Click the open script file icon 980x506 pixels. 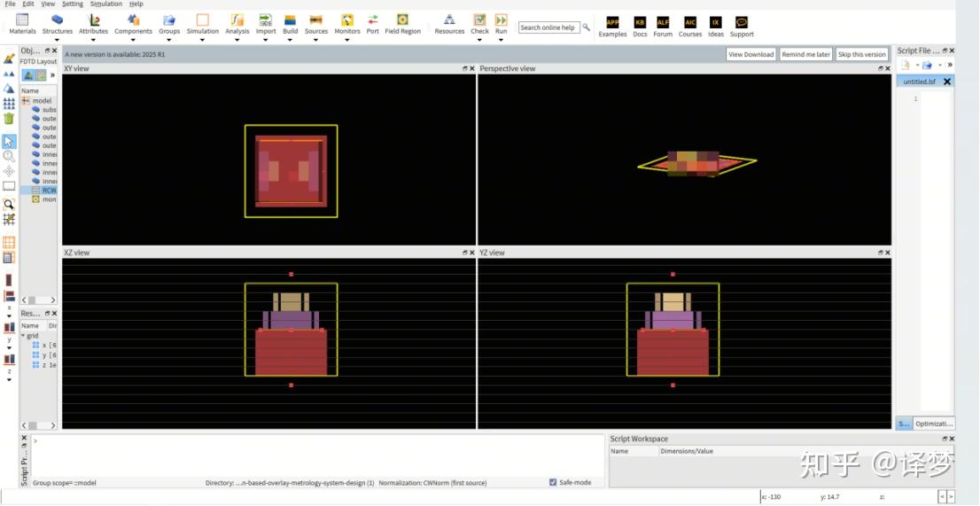coord(927,65)
